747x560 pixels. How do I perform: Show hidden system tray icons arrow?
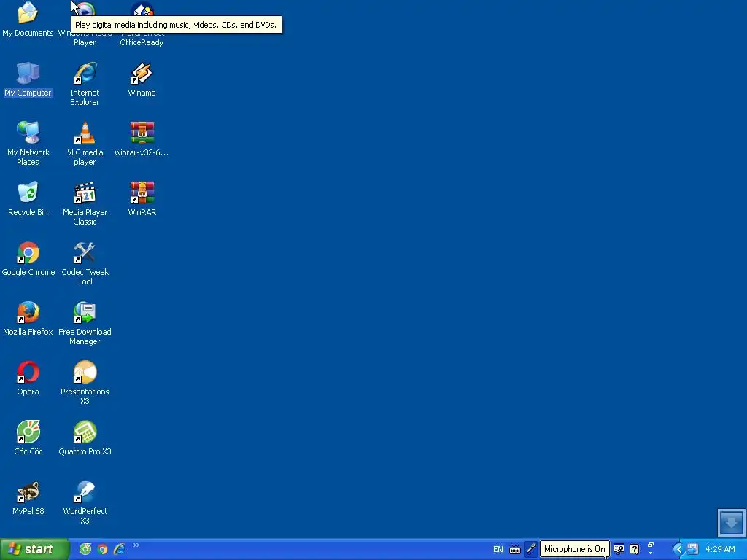(678, 549)
